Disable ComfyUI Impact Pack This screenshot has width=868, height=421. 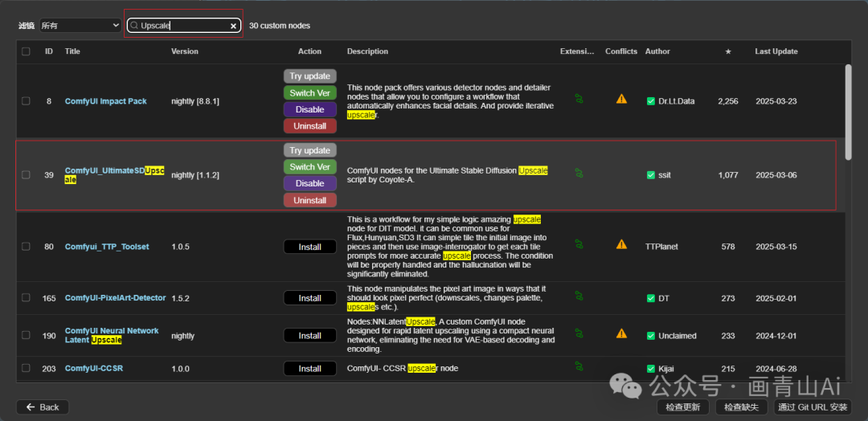pyautogui.click(x=310, y=109)
